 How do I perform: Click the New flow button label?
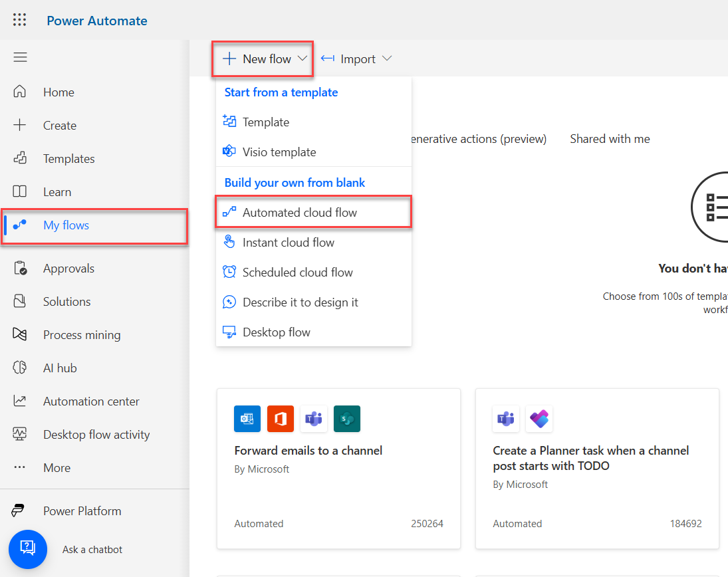click(x=267, y=59)
